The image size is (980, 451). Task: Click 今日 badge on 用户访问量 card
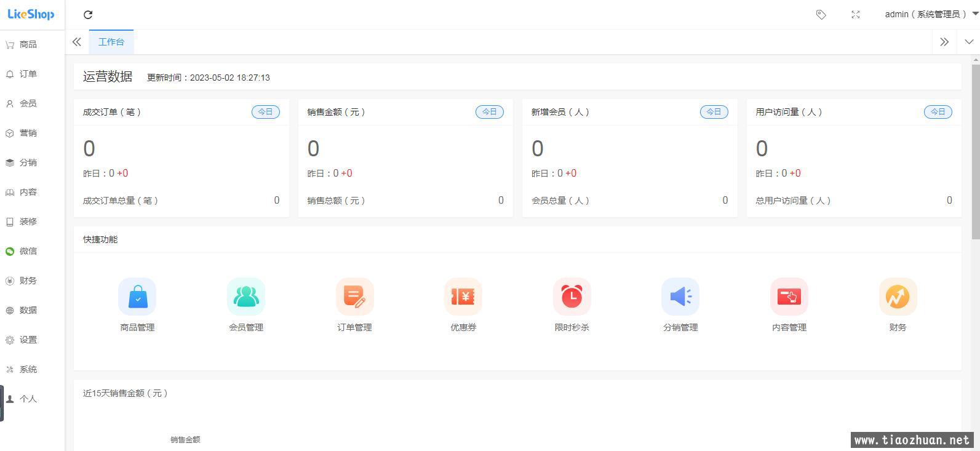(x=938, y=112)
